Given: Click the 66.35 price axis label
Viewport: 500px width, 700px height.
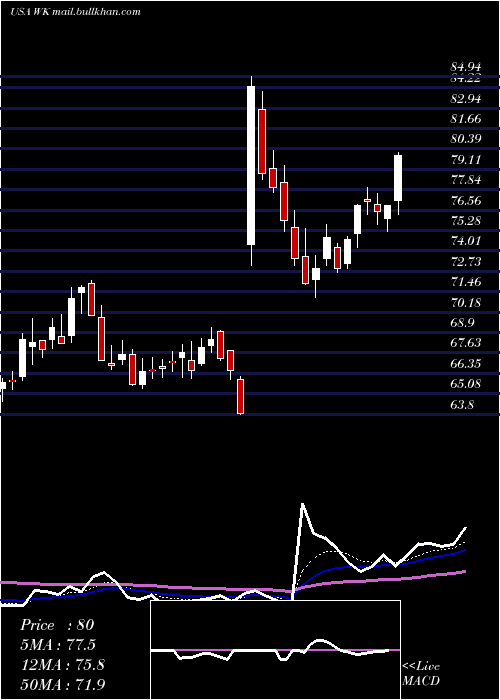Looking at the screenshot, I should point(466,363).
